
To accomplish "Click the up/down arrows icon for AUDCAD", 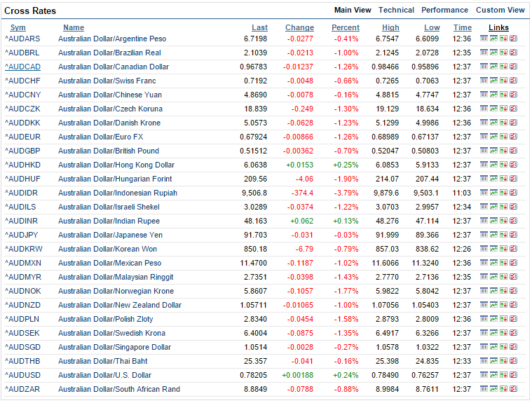I will coord(504,67).
